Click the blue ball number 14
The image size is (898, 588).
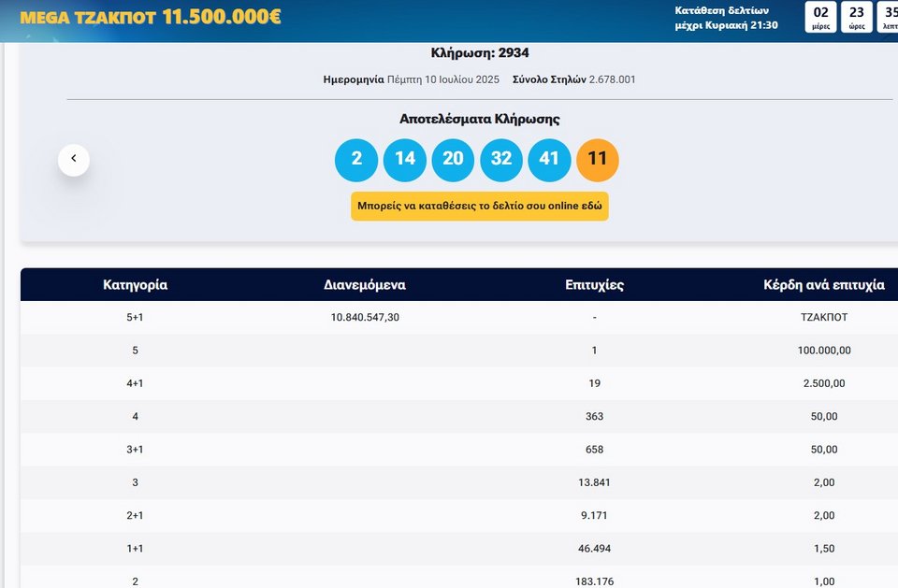pos(405,160)
